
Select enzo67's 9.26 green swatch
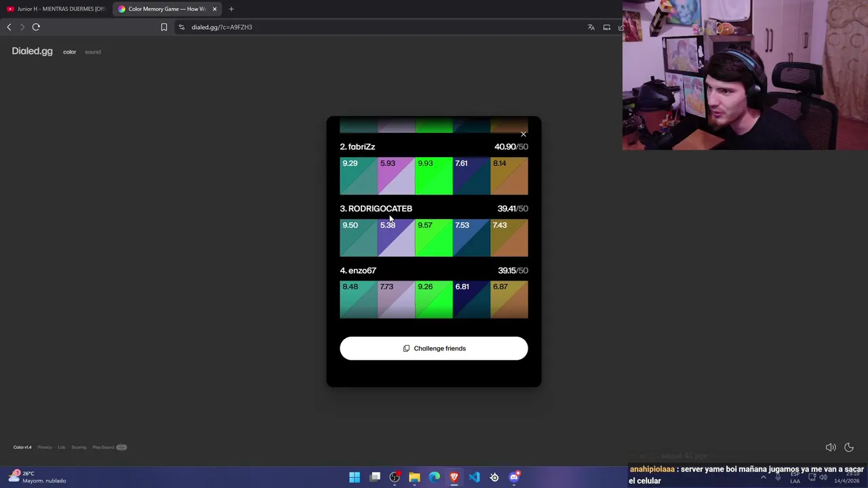pyautogui.click(x=434, y=300)
